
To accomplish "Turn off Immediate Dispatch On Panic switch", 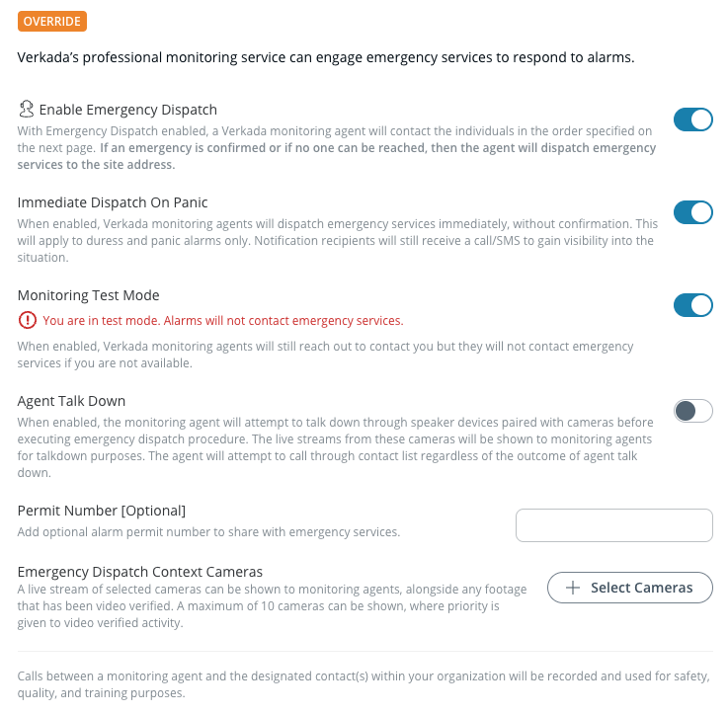I will (692, 212).
